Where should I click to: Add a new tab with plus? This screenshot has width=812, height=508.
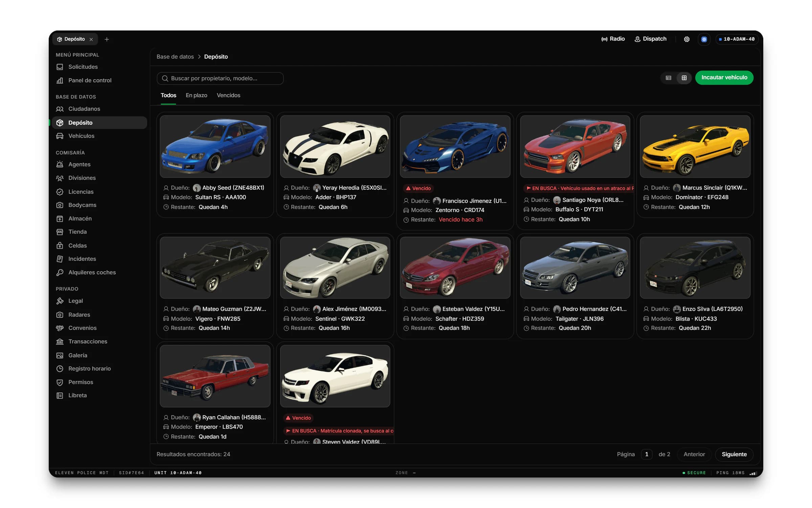tap(107, 39)
